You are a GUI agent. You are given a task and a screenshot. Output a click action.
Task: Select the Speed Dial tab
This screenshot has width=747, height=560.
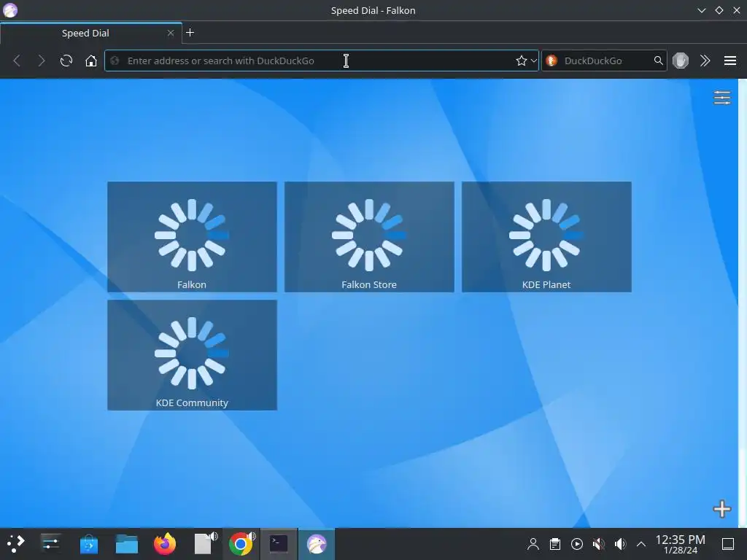tap(86, 33)
